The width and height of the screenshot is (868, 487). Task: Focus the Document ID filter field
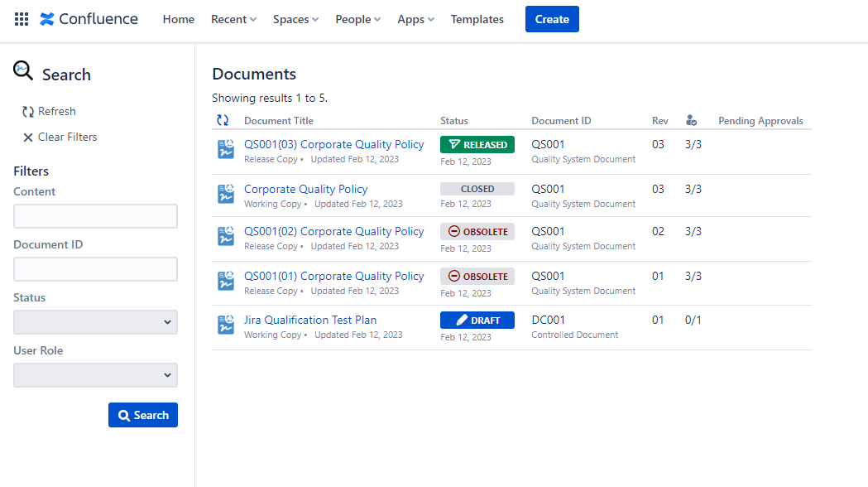pyautogui.click(x=95, y=269)
